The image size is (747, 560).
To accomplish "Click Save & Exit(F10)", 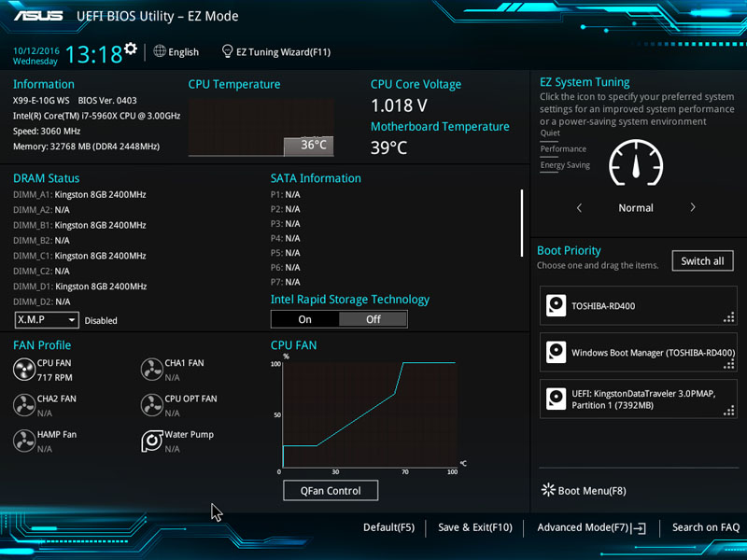I will click(x=475, y=527).
